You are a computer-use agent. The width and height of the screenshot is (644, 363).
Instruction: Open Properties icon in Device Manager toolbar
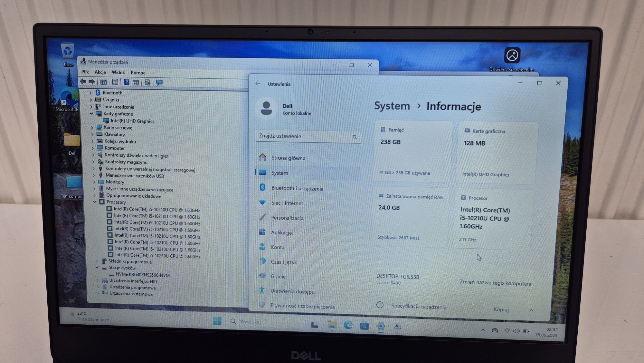point(115,82)
